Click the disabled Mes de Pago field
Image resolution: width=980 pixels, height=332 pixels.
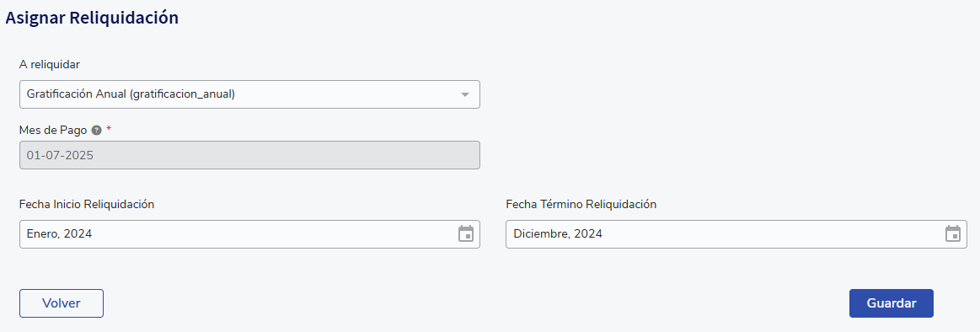[x=250, y=155]
